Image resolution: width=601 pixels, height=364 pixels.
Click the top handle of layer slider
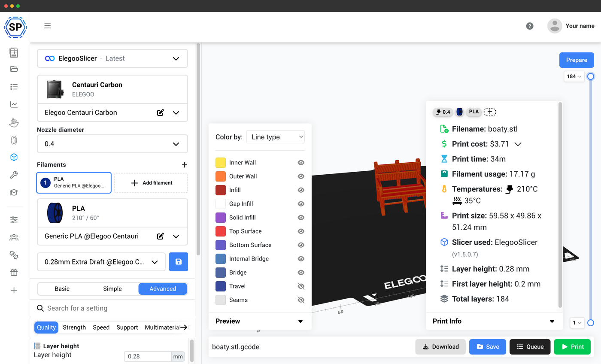click(x=591, y=76)
